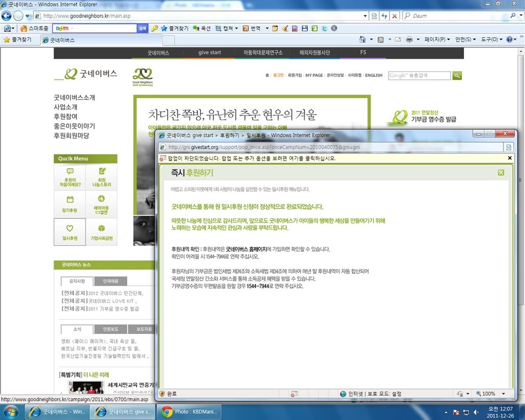Image resolution: width=525 pixels, height=420 pixels.
Task: Stop loading with the red X button
Action: (x=395, y=16)
